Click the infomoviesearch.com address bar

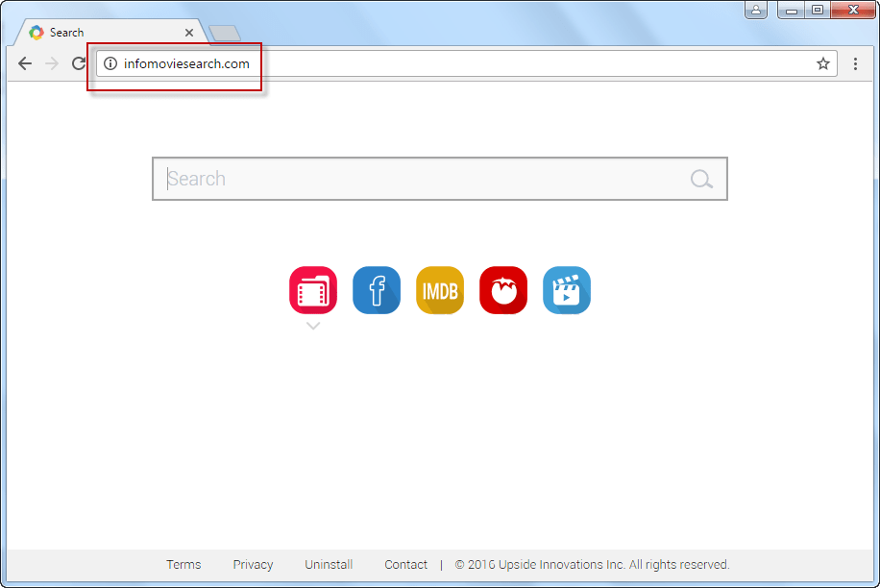pyautogui.click(x=467, y=63)
